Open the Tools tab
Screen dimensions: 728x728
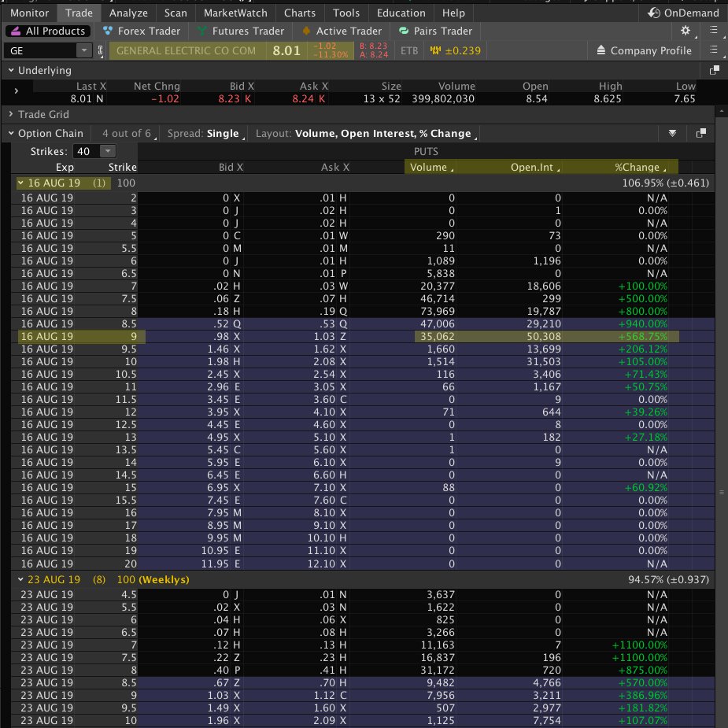click(346, 13)
